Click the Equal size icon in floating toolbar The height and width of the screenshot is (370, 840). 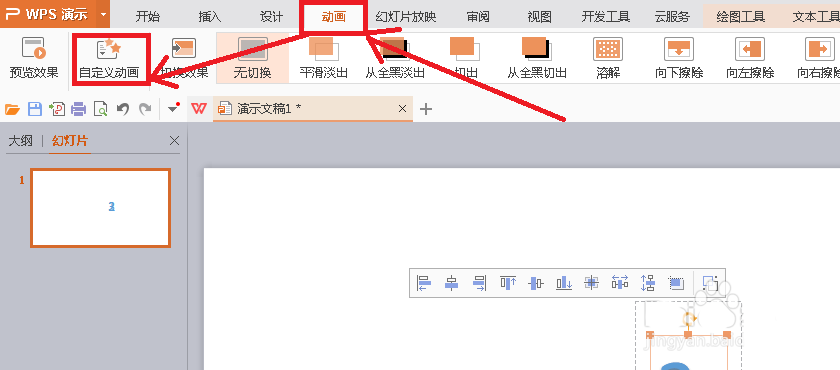pos(676,283)
